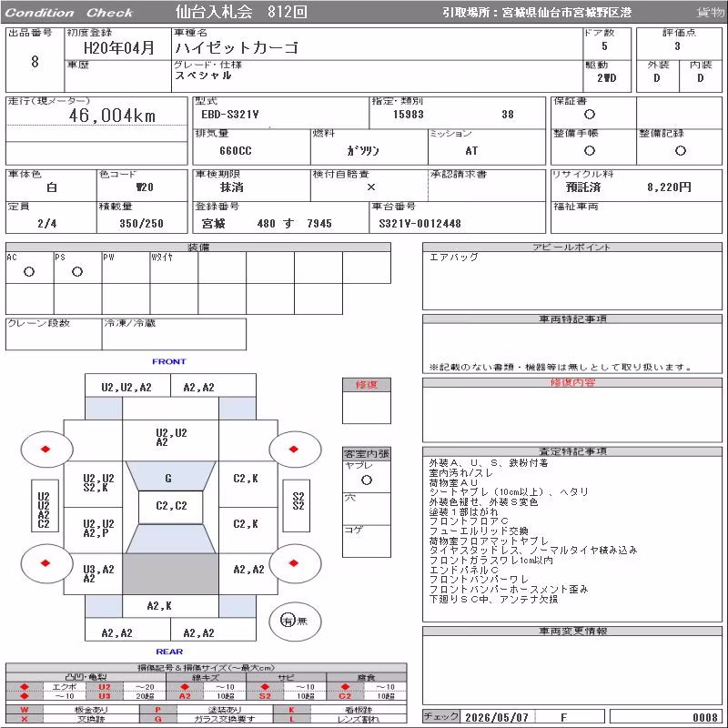728x728 pixels.
Task: Click the circle in the PS equipment cell
Action: (77, 271)
